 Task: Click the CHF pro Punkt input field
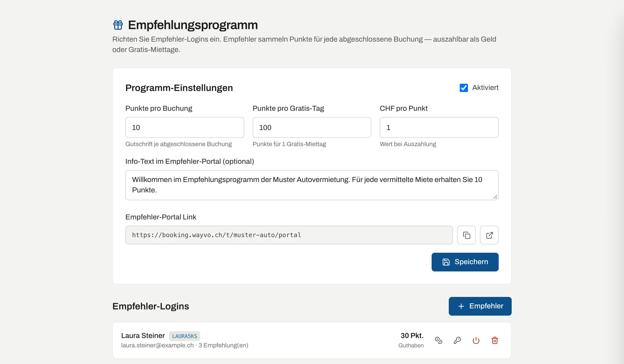point(439,127)
